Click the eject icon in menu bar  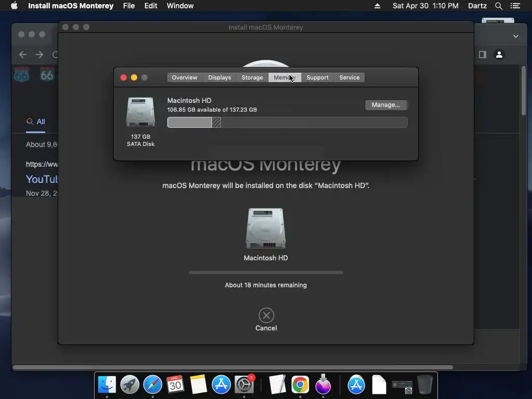(x=377, y=6)
